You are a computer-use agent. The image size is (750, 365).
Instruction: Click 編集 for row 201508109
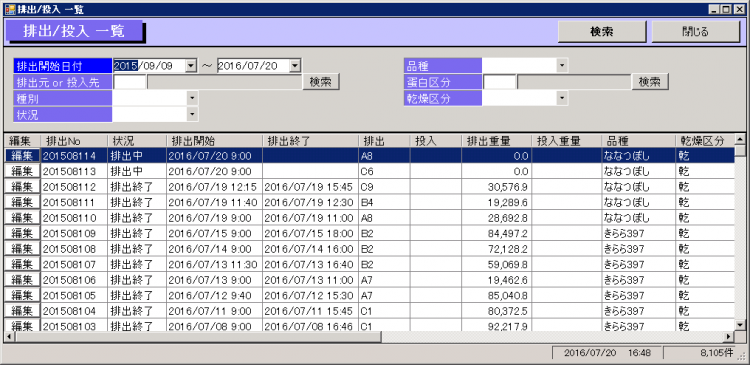pos(22,233)
